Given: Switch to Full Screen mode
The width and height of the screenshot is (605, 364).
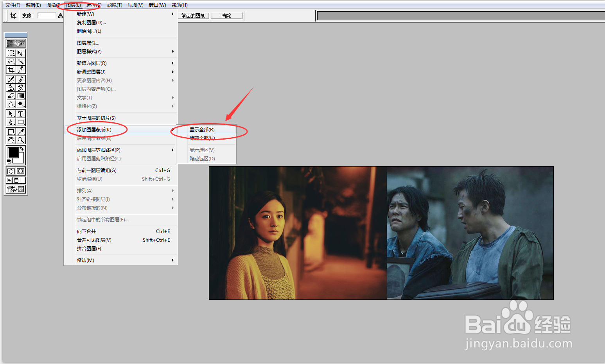Looking at the screenshot, I should [x=22, y=180].
